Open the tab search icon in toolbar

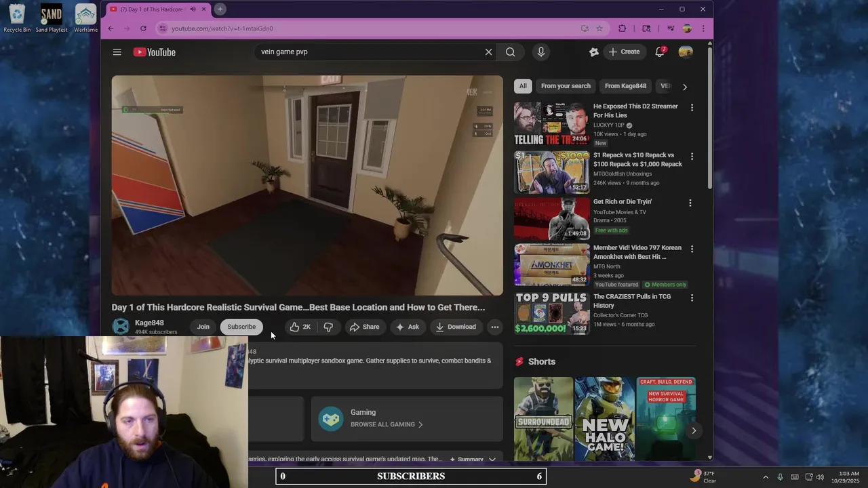(x=646, y=28)
